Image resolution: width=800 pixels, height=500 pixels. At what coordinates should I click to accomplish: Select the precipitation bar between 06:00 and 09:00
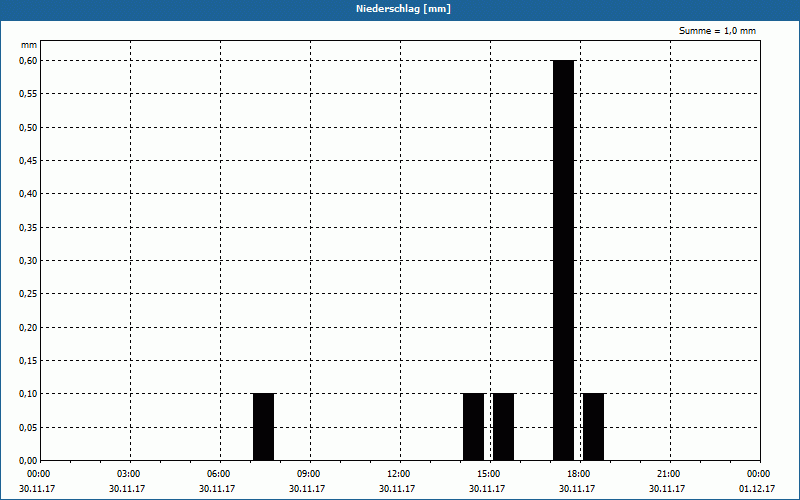pos(264,427)
